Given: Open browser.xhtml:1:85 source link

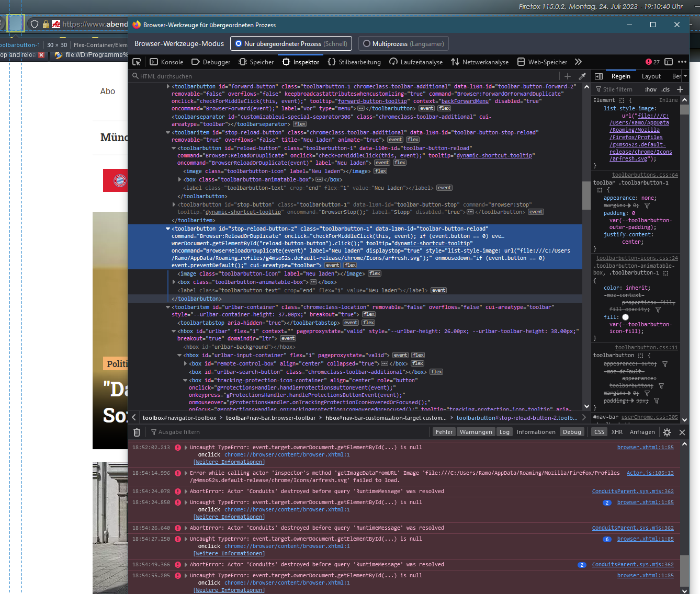Looking at the screenshot, I should (x=645, y=448).
